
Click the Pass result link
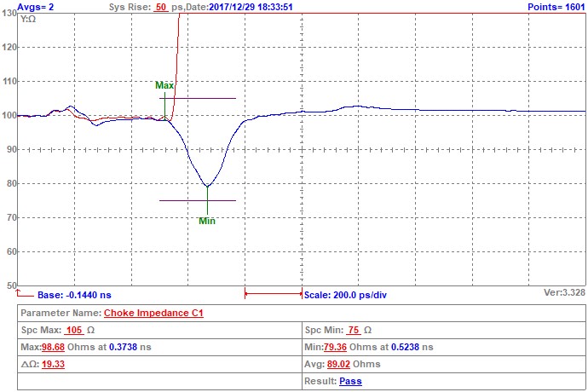click(x=350, y=381)
